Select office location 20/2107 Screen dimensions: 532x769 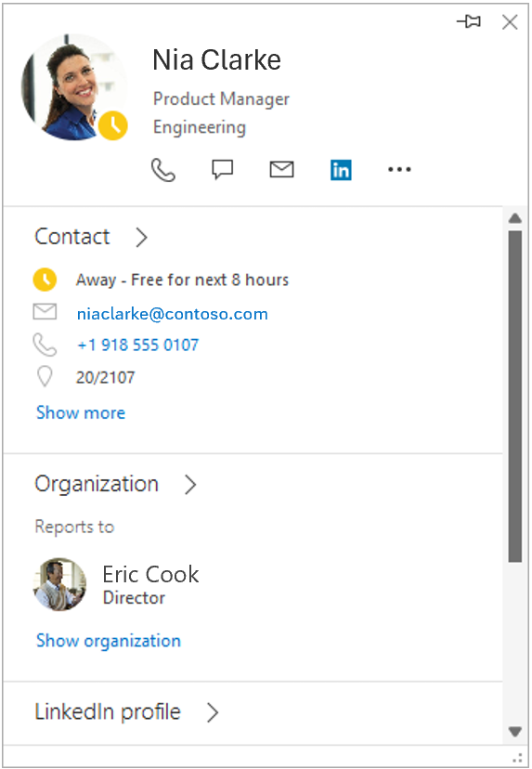pos(106,378)
